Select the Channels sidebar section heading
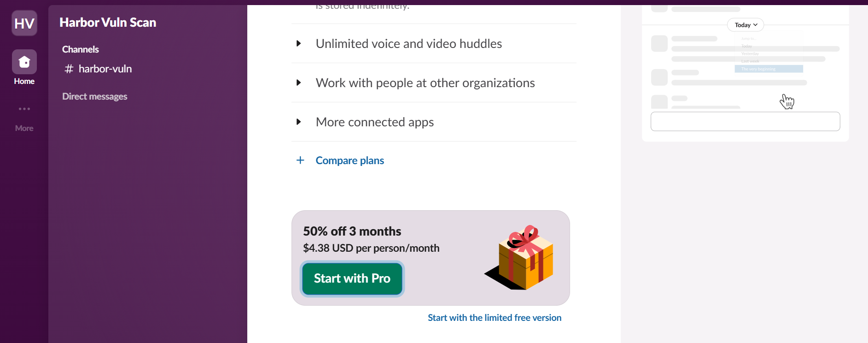Image resolution: width=868 pixels, height=343 pixels. tap(81, 49)
